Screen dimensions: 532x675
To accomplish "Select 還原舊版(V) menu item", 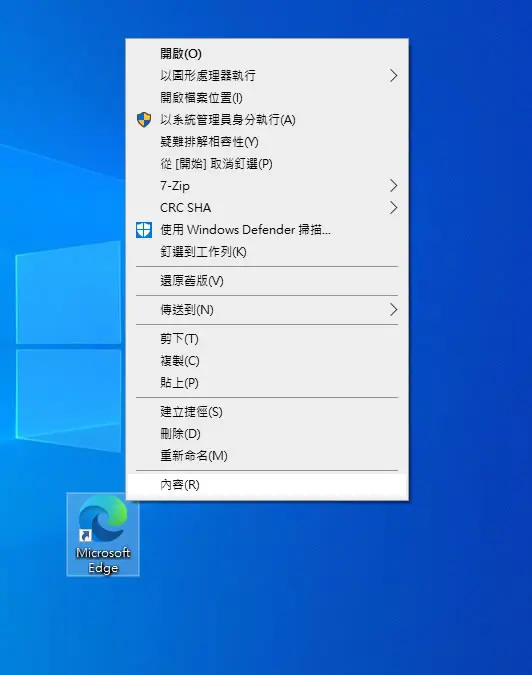I will 267,281.
